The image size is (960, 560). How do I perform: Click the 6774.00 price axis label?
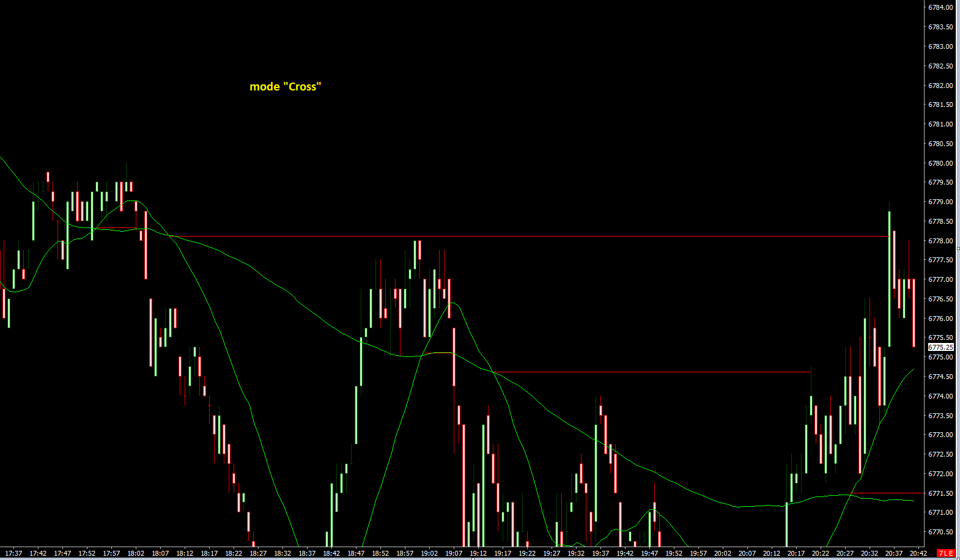pyautogui.click(x=940, y=396)
